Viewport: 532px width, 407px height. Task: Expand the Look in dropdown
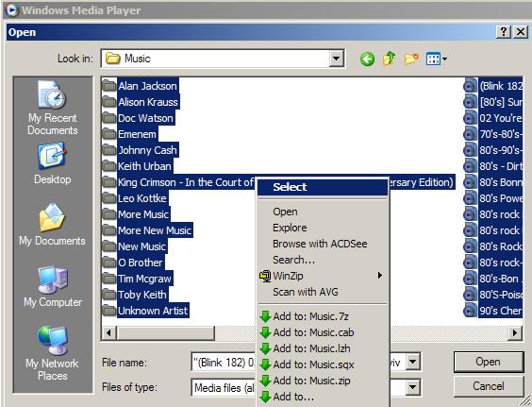pos(336,59)
